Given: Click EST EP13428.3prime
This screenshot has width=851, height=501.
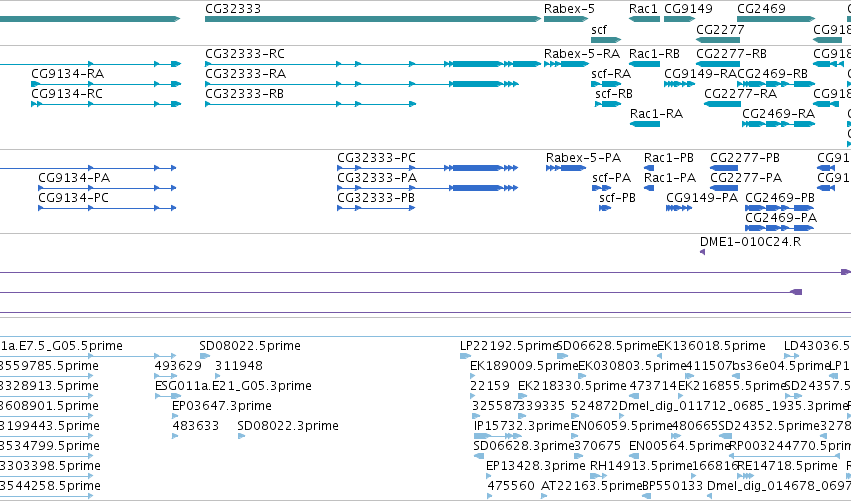Looking at the screenshot, I should 489,476.
